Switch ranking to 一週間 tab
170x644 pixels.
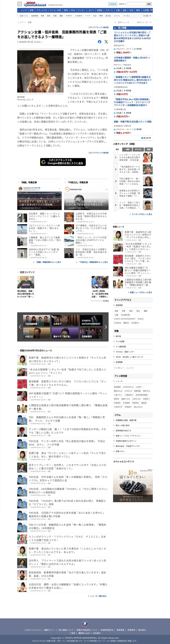(127, 150)
